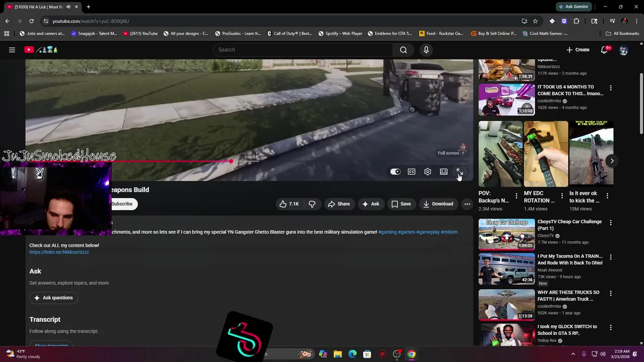Click the #gaming hashtag
Image resolution: width=644 pixels, height=362 pixels.
tap(387, 232)
